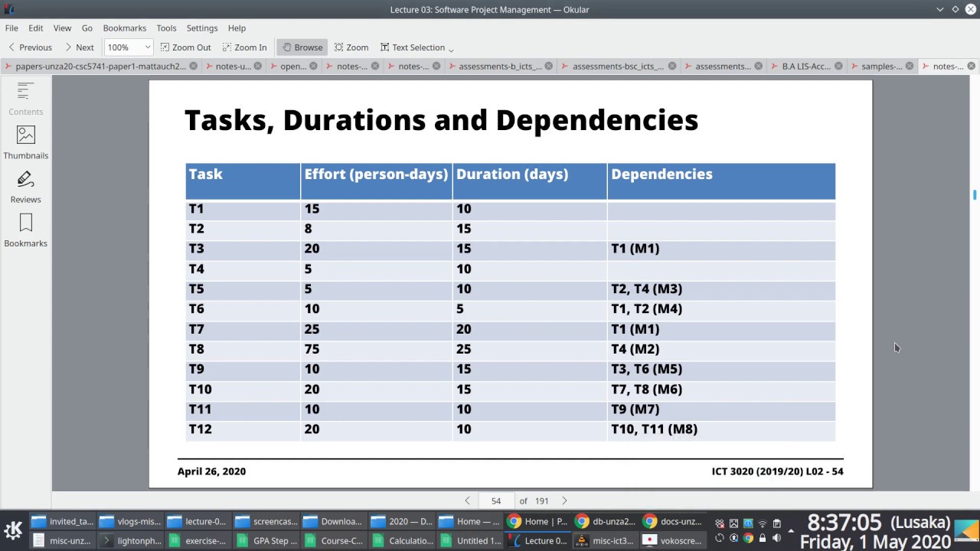Switch to GPA Step spreadsheet taskbar entry

(x=266, y=540)
